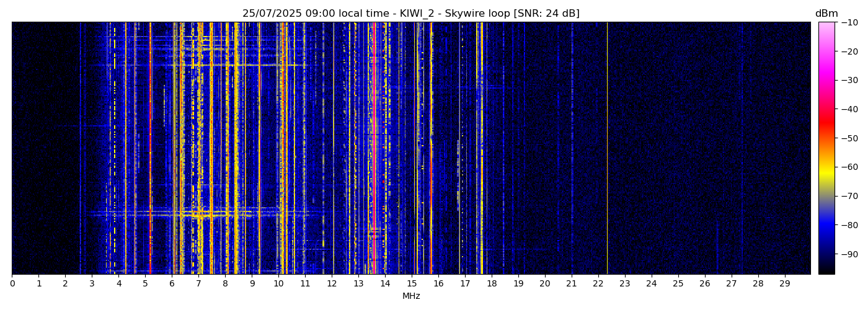This screenshot has width=868, height=310.
Task: Click the 0 MHz tick label
Action: [x=12, y=284]
